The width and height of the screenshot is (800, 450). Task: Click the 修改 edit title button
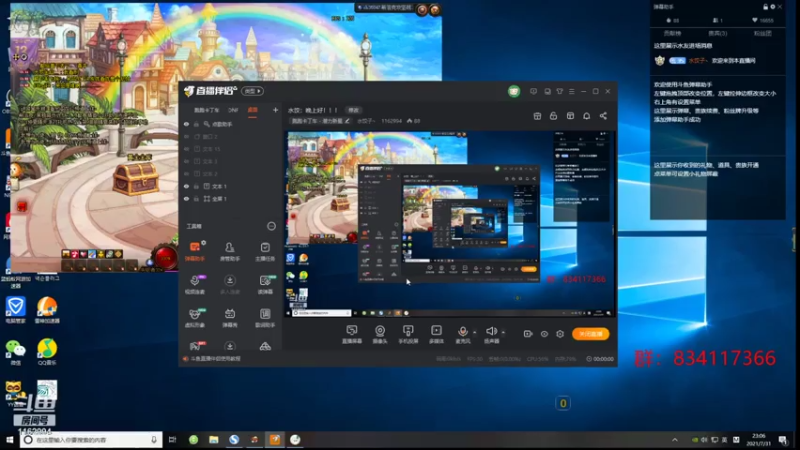pos(353,110)
